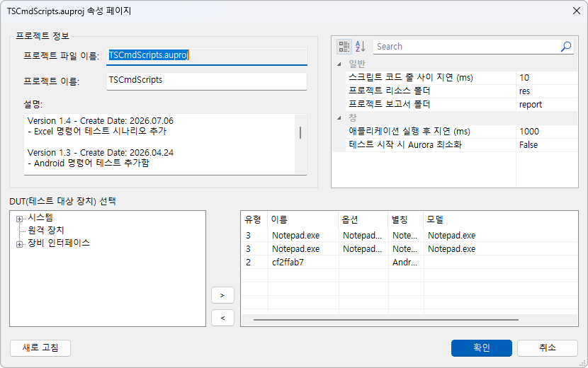Edit the value 10 for script delay
This screenshot has width=588, height=368.
coord(546,78)
